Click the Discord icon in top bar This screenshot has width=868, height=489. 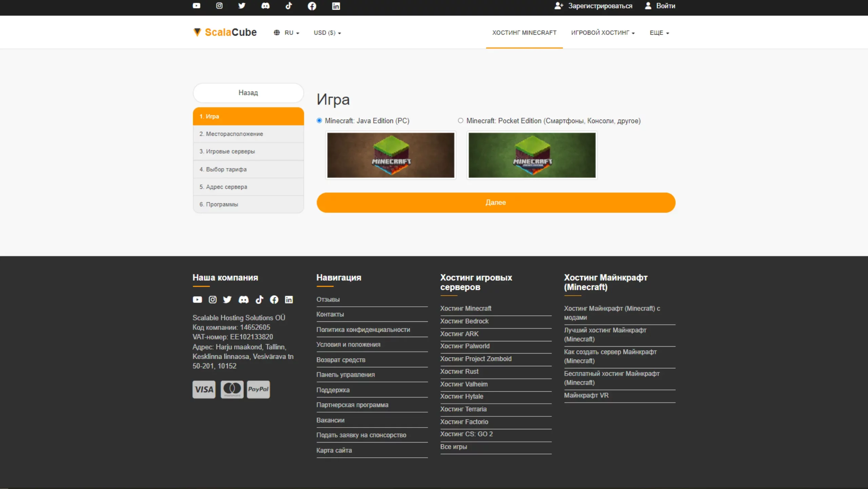coord(265,6)
